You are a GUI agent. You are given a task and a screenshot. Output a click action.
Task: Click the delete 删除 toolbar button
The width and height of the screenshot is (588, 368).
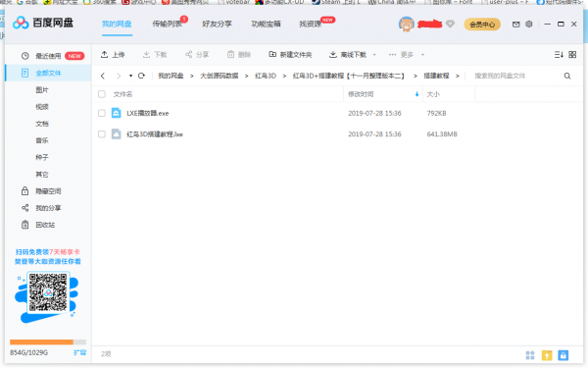239,55
